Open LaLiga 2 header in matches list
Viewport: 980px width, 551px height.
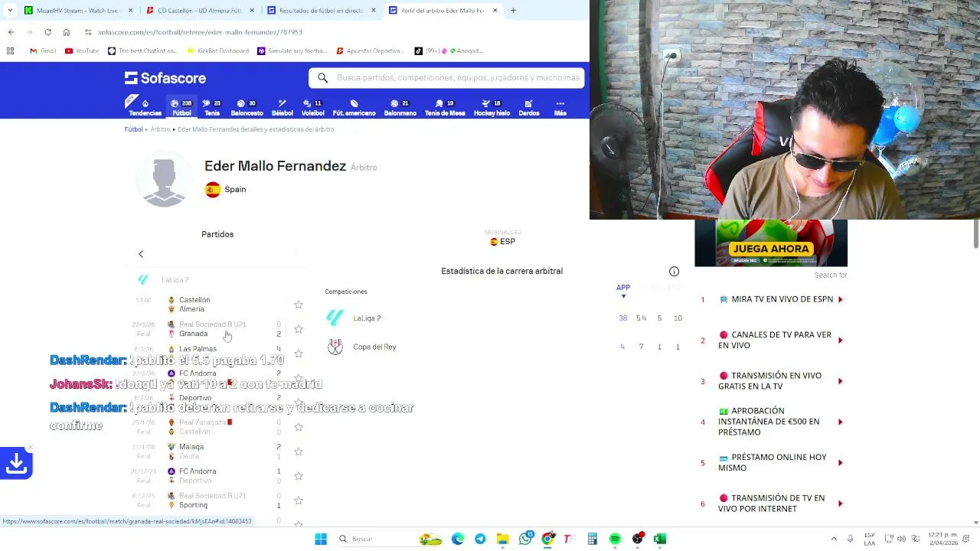[x=175, y=280]
